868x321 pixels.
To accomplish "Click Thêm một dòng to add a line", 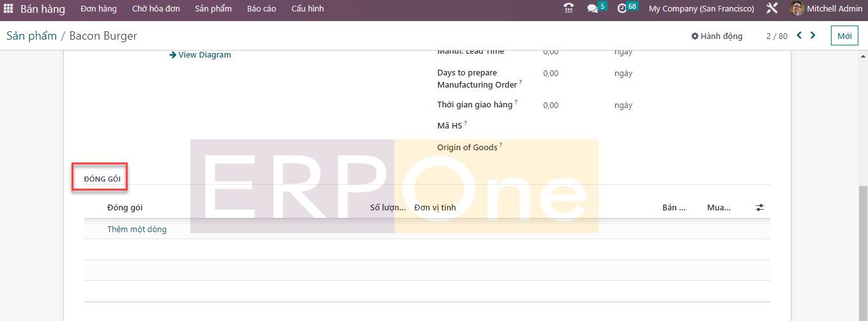I will (137, 229).
